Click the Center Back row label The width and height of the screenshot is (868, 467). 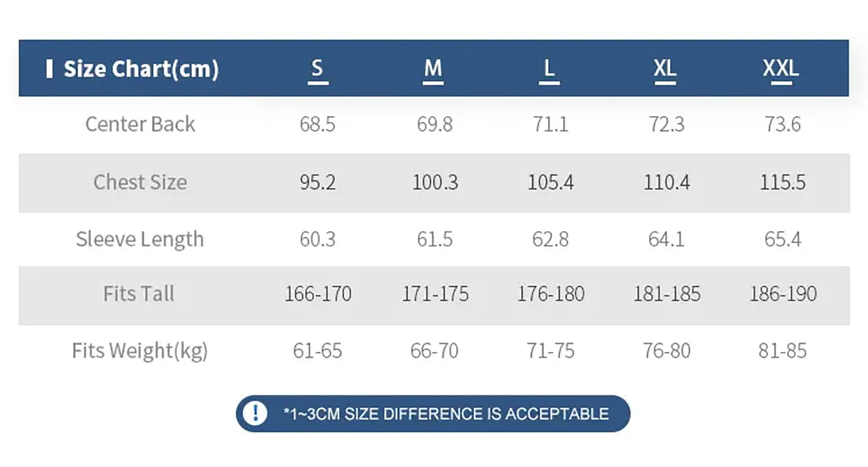click(140, 124)
